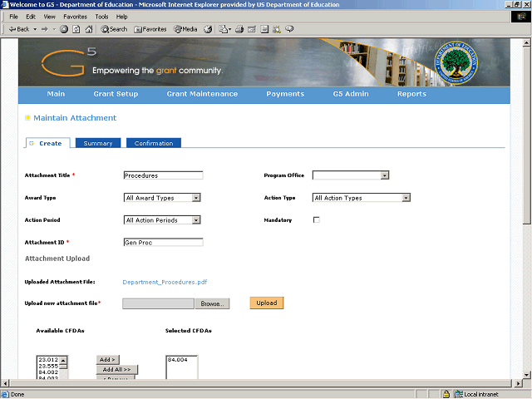The width and height of the screenshot is (532, 399).
Task: Switch to the Summary tab
Action: coord(98,143)
